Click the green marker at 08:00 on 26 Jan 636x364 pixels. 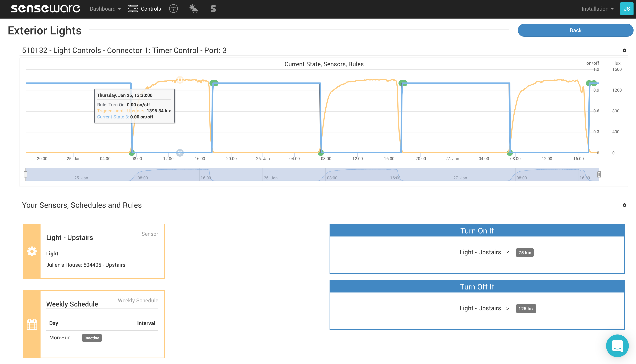(321, 152)
